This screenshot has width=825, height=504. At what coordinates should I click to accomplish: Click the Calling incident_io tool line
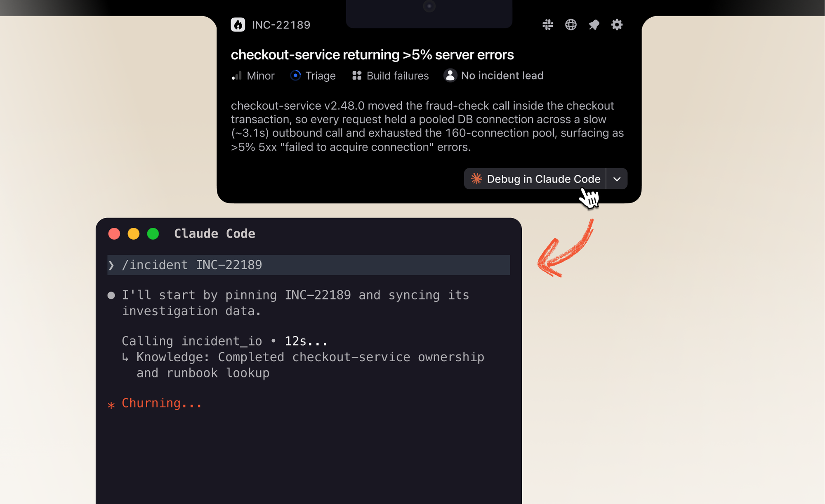(x=225, y=341)
